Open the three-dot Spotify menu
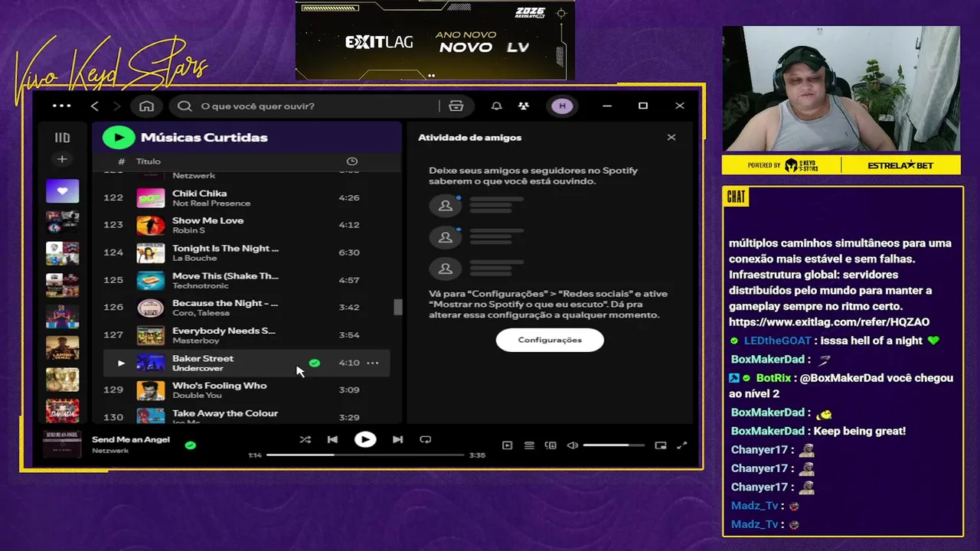The width and height of the screenshot is (980, 551). 61,106
